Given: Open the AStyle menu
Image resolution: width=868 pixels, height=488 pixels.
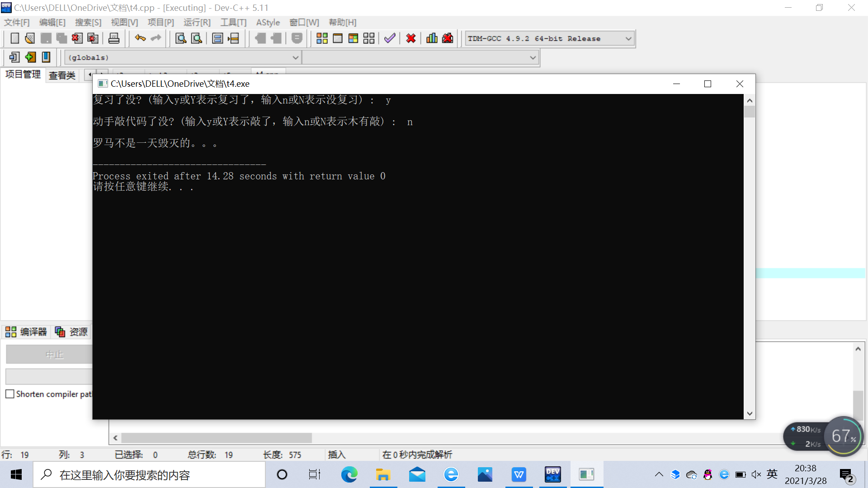Looking at the screenshot, I should 268,23.
